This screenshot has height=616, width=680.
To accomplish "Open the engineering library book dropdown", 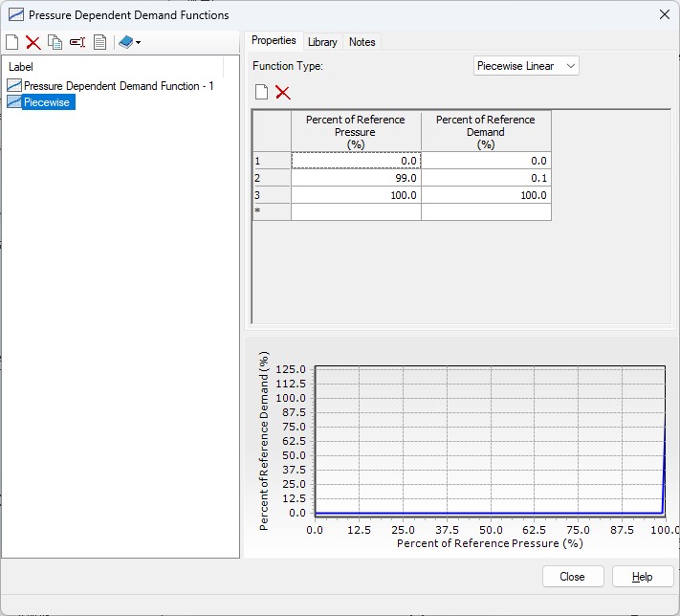I will [x=130, y=42].
